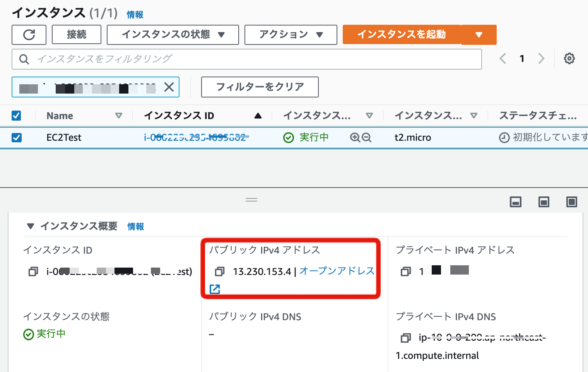Set detail panel to half-height icon

544,202
